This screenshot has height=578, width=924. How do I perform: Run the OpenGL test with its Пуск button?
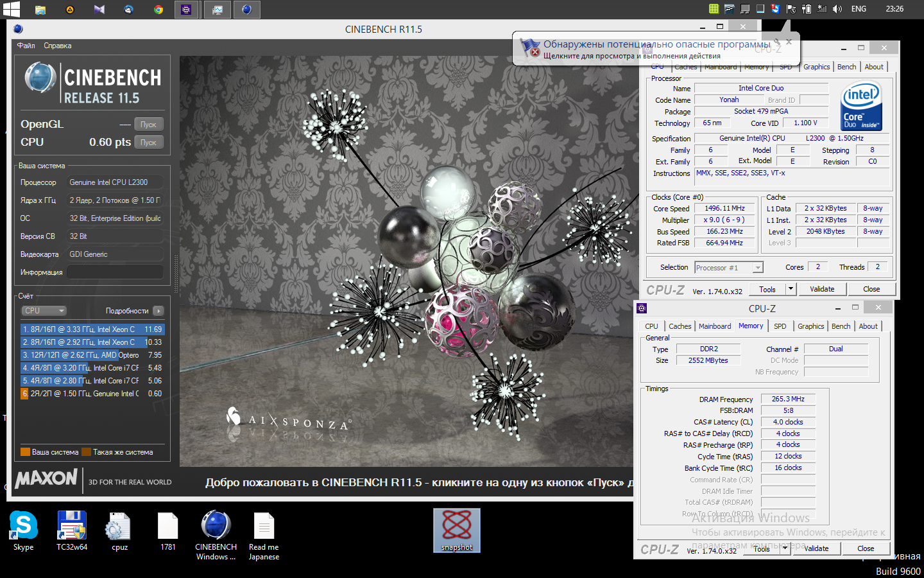point(149,125)
